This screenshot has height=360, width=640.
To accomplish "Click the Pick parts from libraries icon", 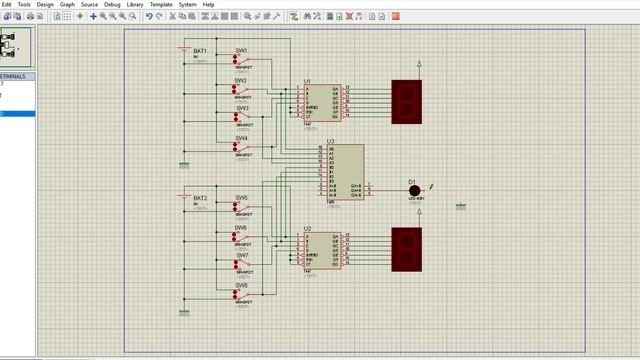I will (x=247, y=16).
